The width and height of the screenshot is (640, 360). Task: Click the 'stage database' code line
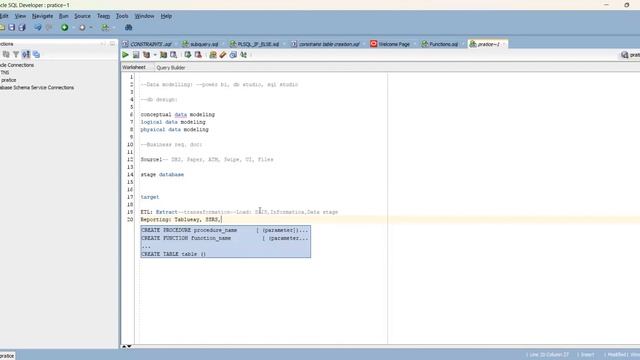click(x=162, y=175)
